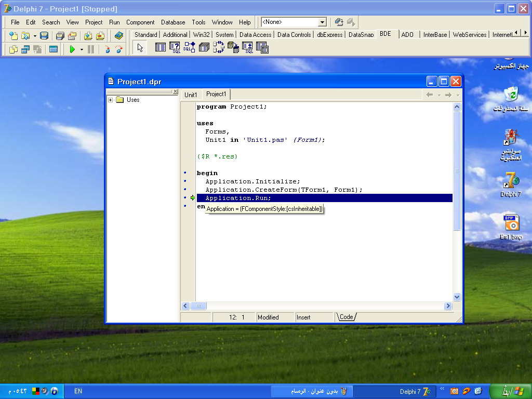Screen dimensions: 532x399
Task: Open the Component menu
Action: point(140,22)
